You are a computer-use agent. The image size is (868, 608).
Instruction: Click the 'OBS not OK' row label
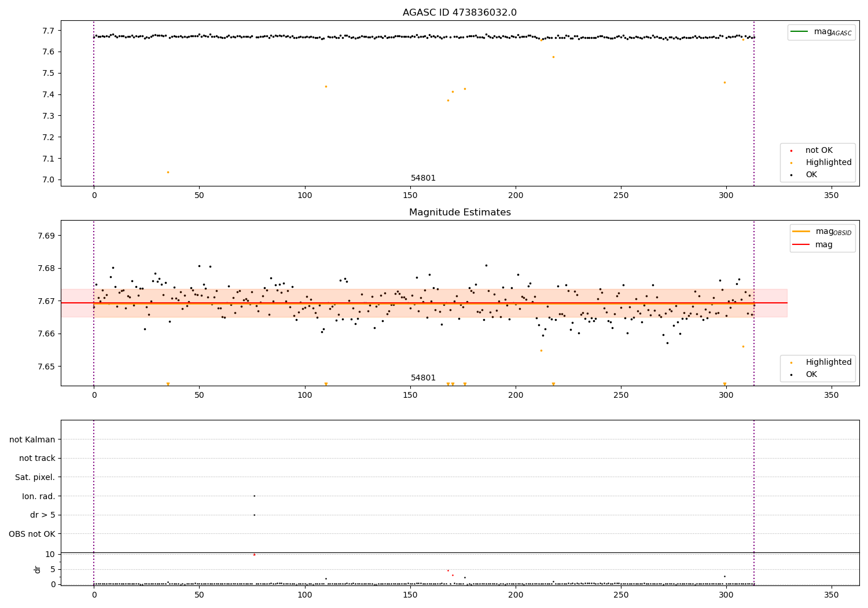click(x=32, y=534)
